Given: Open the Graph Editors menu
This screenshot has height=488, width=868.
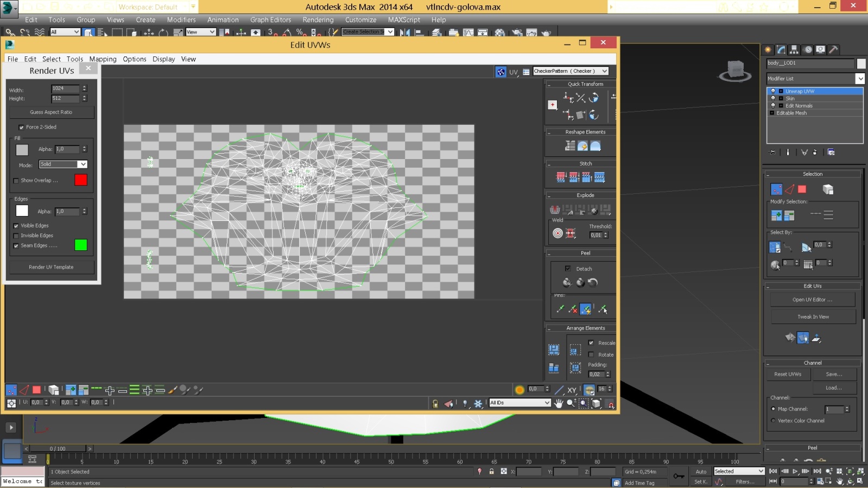Looking at the screenshot, I should click(x=270, y=20).
